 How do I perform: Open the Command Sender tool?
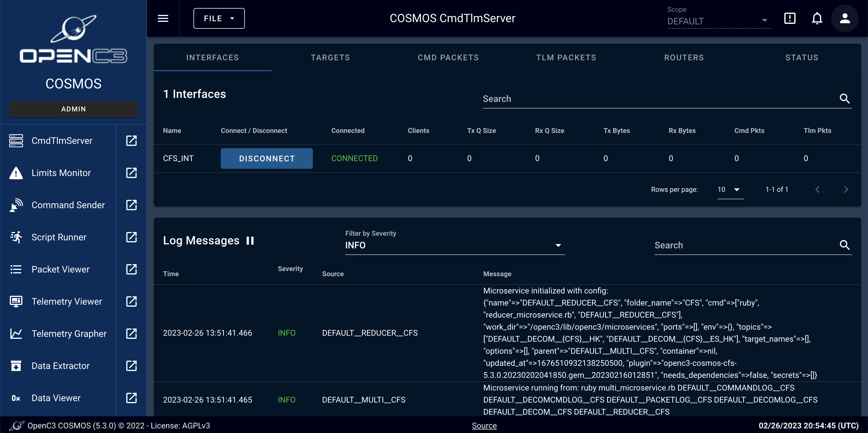[68, 205]
